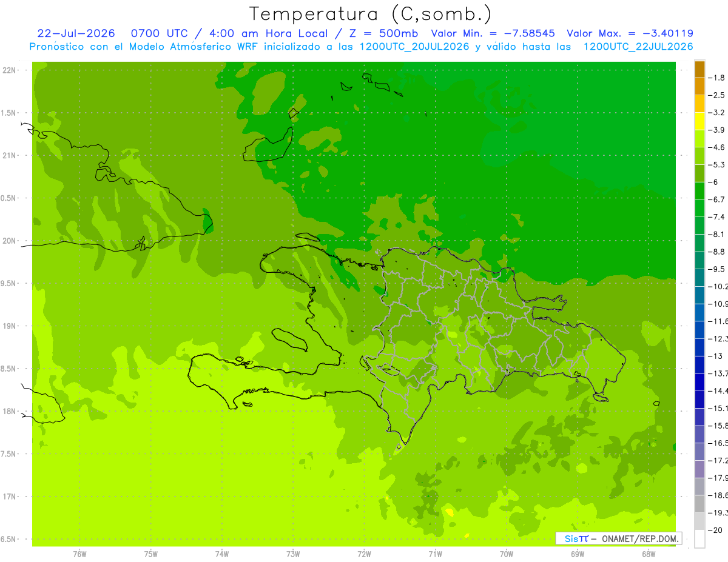
Task: Click the white swatch below -20 on the scale
Action: (699, 538)
